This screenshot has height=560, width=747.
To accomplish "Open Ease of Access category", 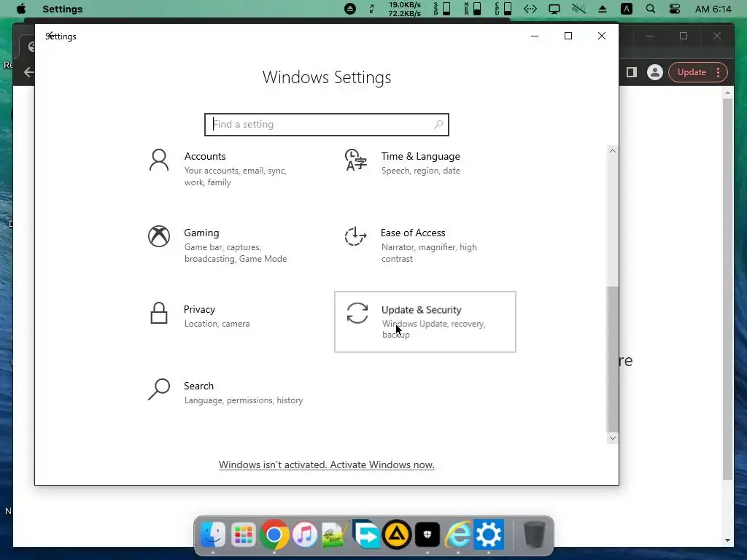I will tap(425, 245).
